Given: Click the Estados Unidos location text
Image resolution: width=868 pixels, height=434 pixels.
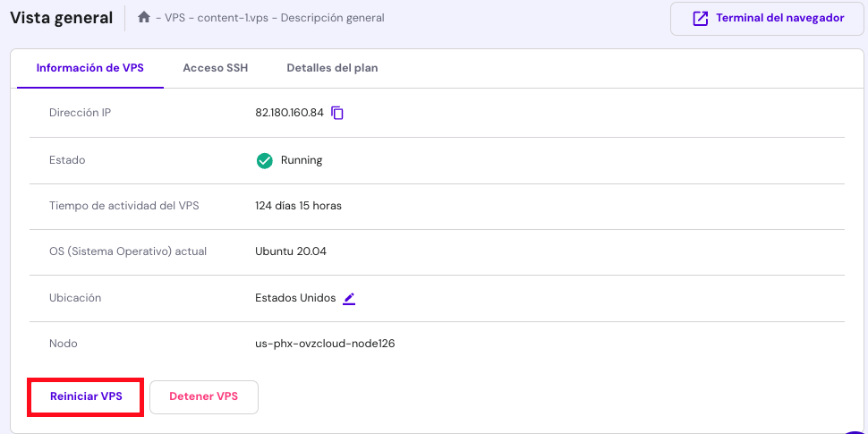Looking at the screenshot, I should tap(295, 298).
